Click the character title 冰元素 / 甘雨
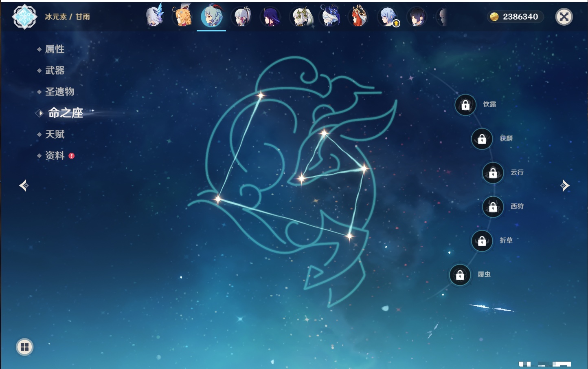 [67, 17]
